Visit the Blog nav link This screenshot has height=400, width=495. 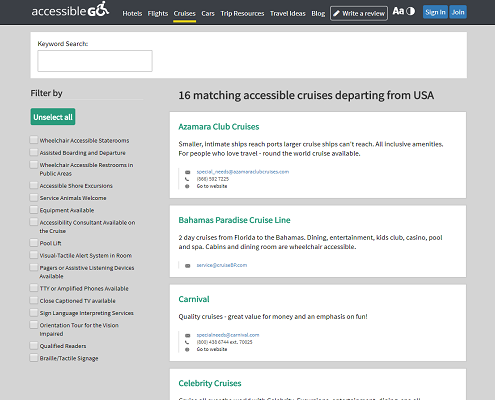point(318,14)
